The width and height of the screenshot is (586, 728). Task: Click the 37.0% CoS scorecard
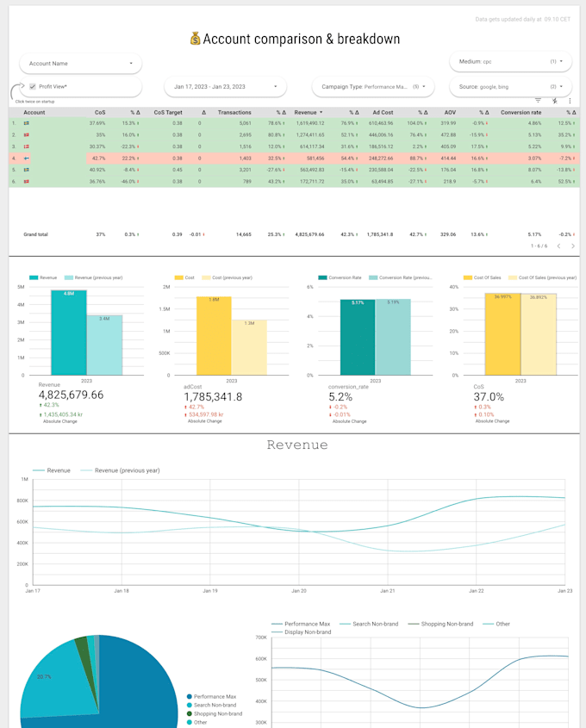[x=489, y=397]
